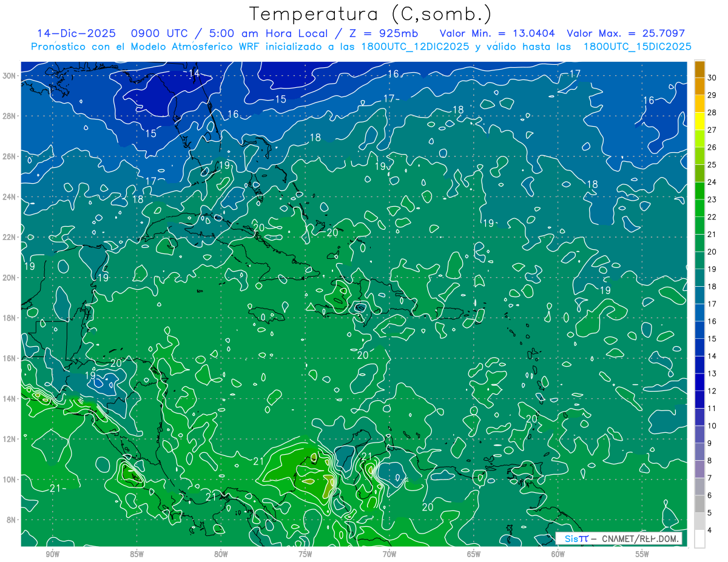This screenshot has height=562, width=728.
Task: Click the "24N" latitude axis label
Action: pos(9,197)
